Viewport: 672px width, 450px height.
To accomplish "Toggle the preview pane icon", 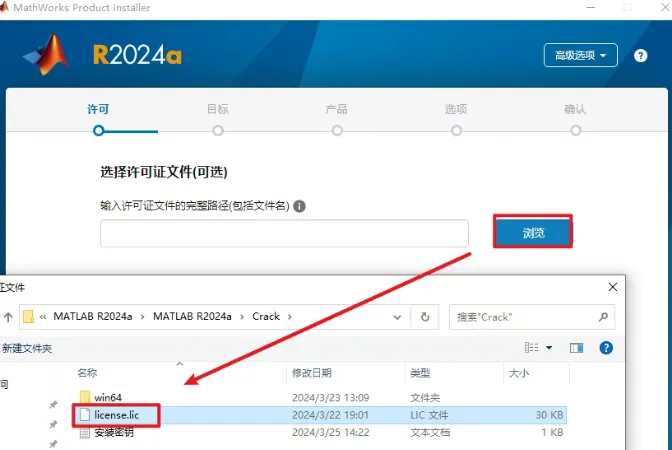I will click(576, 348).
